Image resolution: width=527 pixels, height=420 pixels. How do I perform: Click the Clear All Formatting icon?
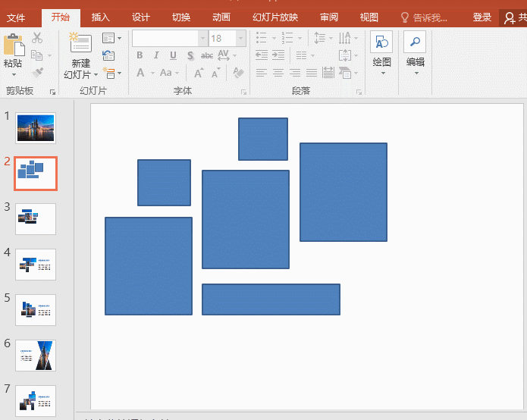point(238,73)
